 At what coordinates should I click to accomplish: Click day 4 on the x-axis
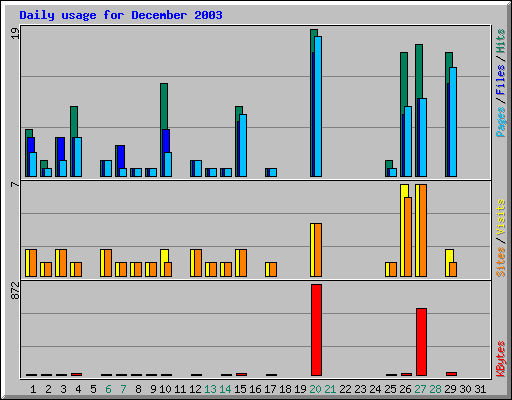pos(78,389)
